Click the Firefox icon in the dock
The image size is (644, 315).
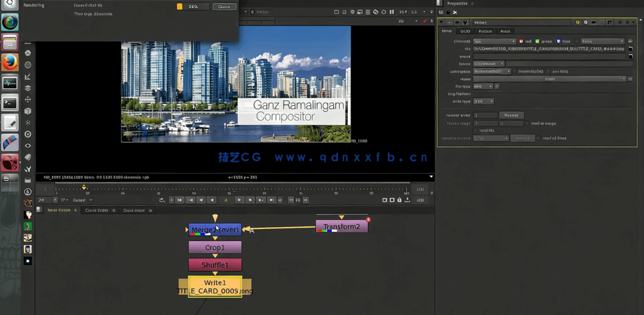(x=9, y=63)
